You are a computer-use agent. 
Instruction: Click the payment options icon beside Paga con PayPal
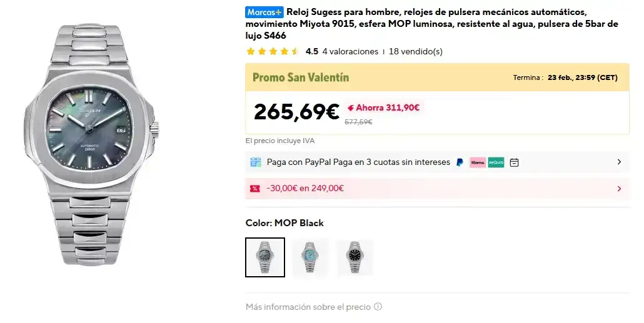click(x=255, y=162)
